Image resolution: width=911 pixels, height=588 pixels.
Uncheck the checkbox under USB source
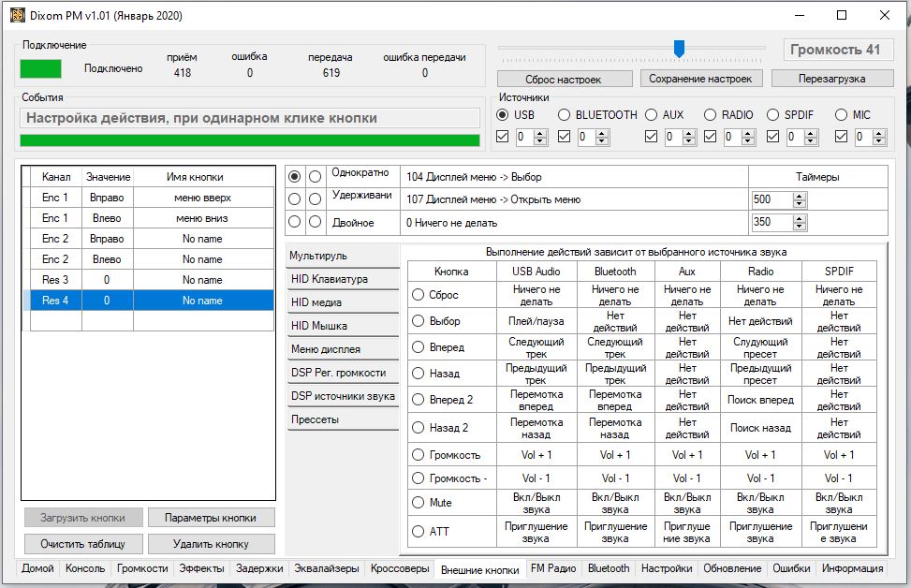(x=503, y=137)
